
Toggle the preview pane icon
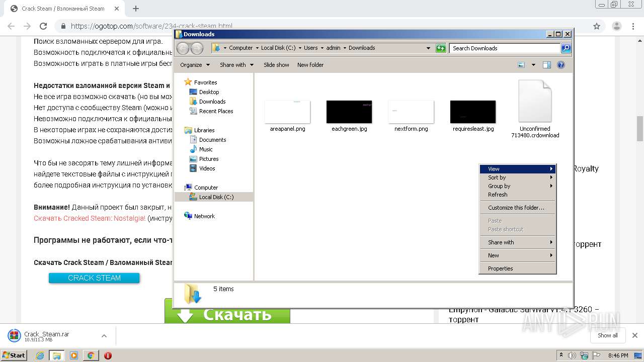pos(547,65)
